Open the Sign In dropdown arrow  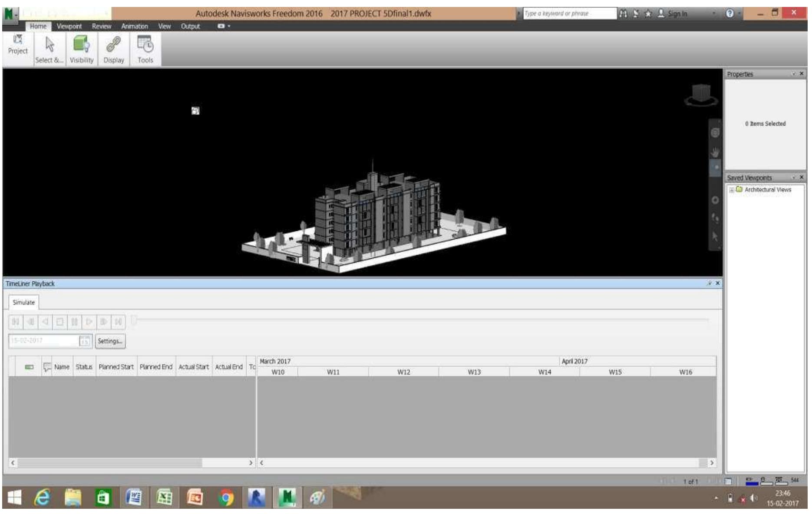tap(714, 13)
